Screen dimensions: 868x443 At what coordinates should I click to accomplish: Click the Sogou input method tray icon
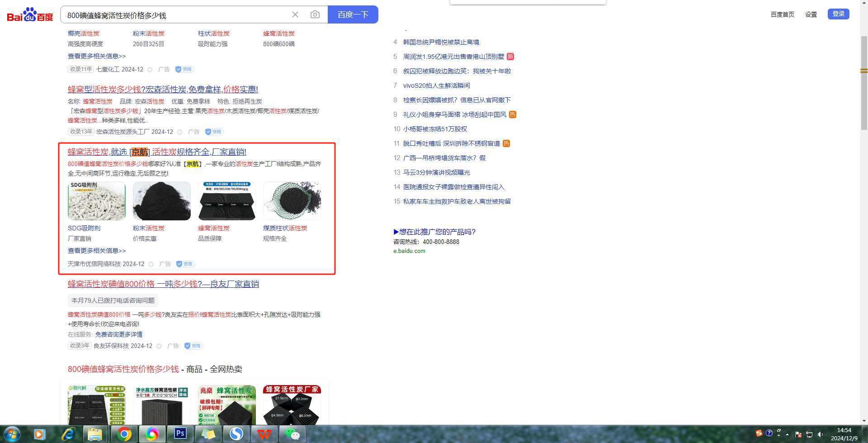(759, 433)
